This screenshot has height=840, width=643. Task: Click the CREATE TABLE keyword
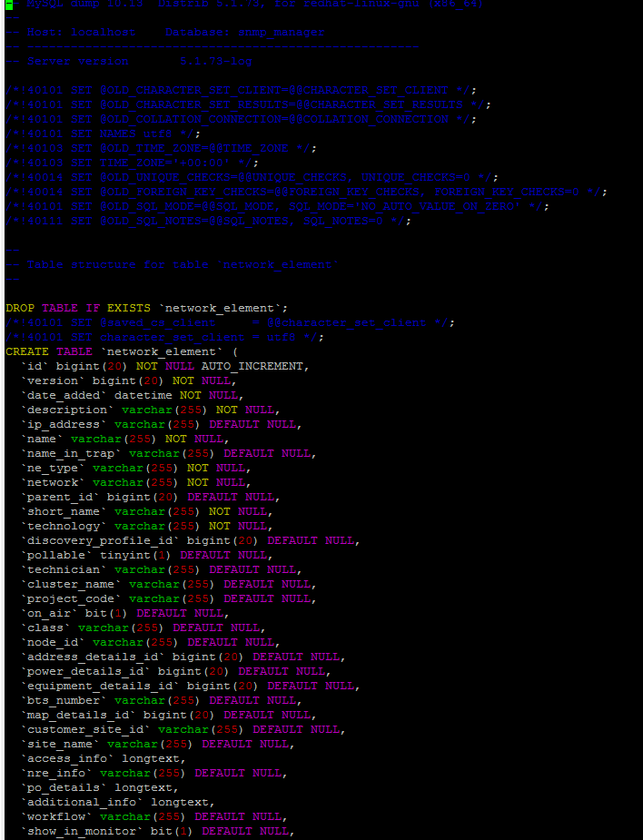(49, 351)
